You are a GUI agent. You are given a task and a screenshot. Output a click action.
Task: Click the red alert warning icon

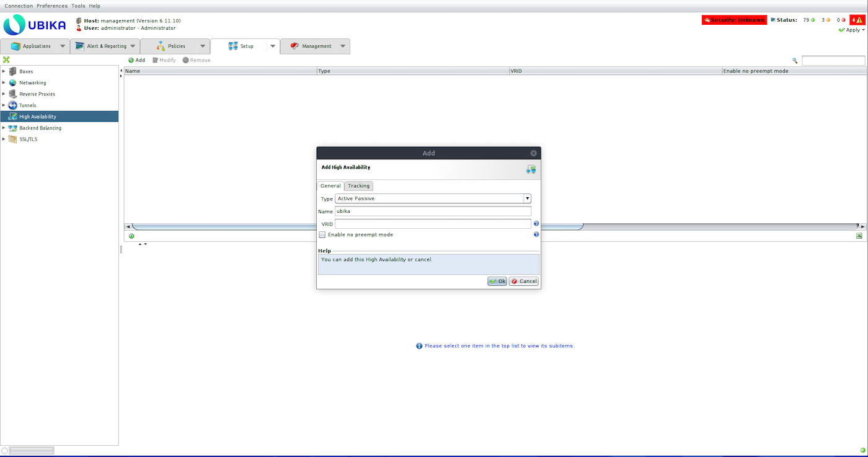coord(857,20)
